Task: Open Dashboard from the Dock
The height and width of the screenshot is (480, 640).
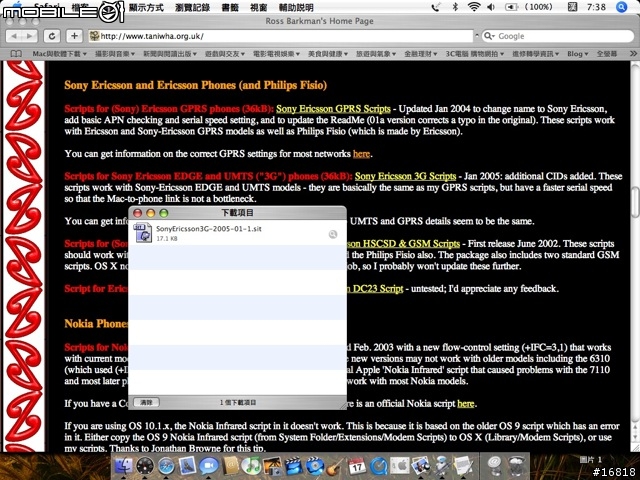Action: [144, 466]
